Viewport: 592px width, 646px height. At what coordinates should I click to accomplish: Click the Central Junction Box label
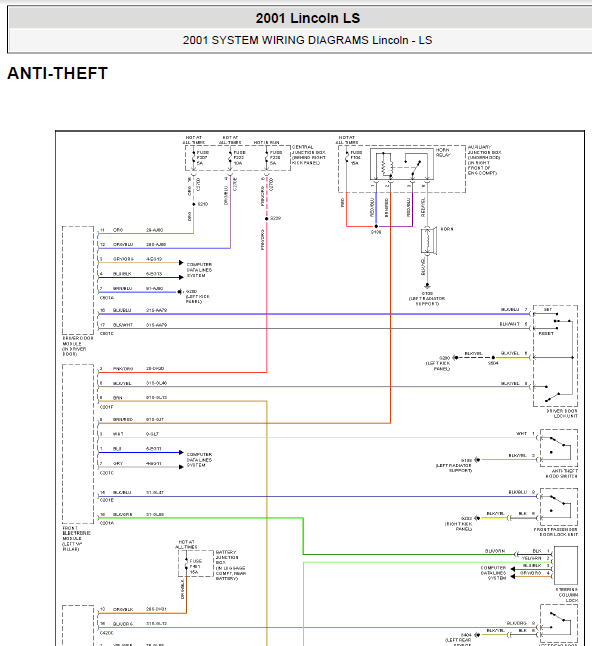(x=309, y=155)
